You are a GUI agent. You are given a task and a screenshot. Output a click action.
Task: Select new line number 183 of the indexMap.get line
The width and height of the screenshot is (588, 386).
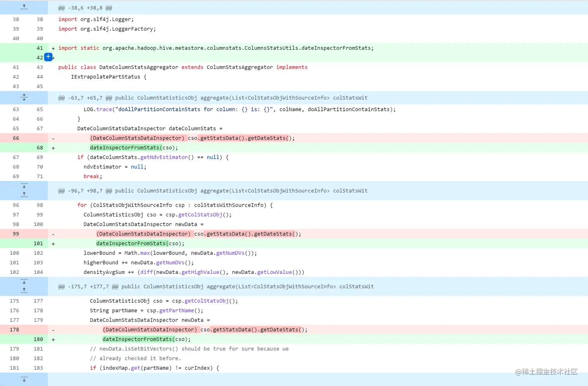point(38,368)
